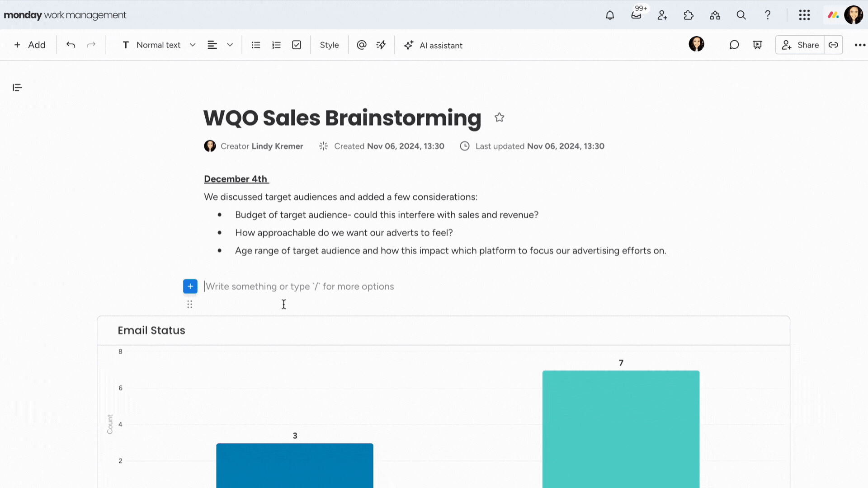Open the apps marketplace puzzle icon

(689, 15)
